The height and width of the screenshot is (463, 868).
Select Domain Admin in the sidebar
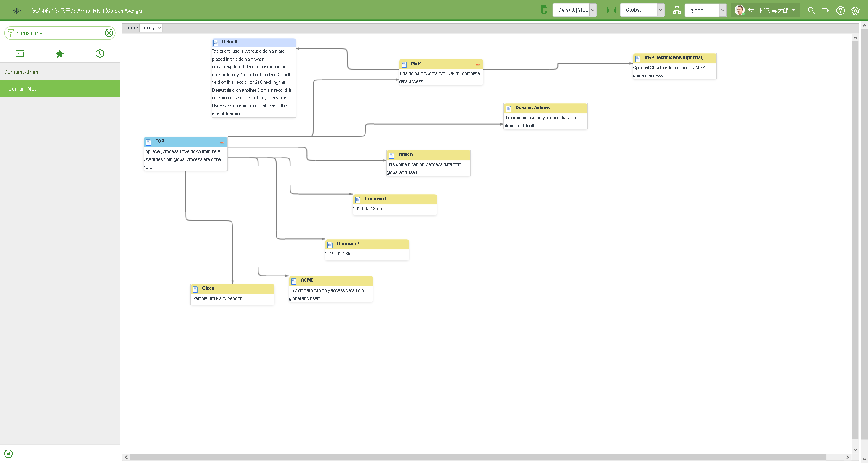[x=21, y=72]
